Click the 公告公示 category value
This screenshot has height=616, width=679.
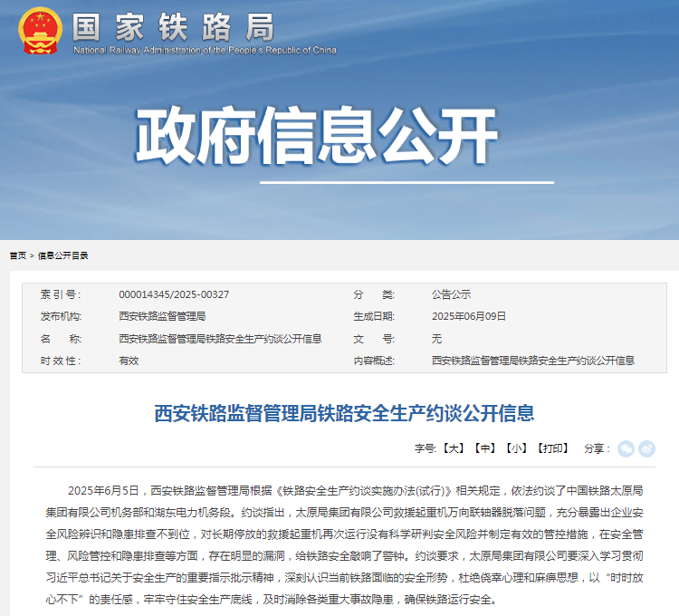click(451, 294)
